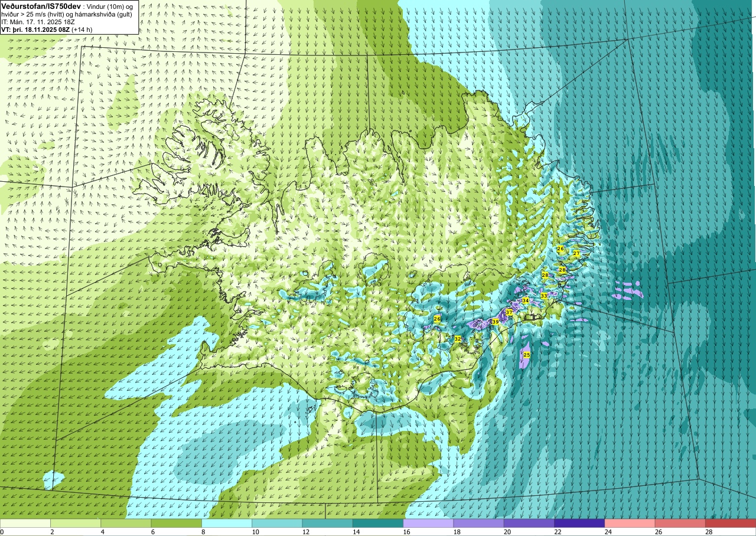Viewport: 756px width, 536px height.
Task: Click the yellow gust label 39
Action: click(x=496, y=322)
